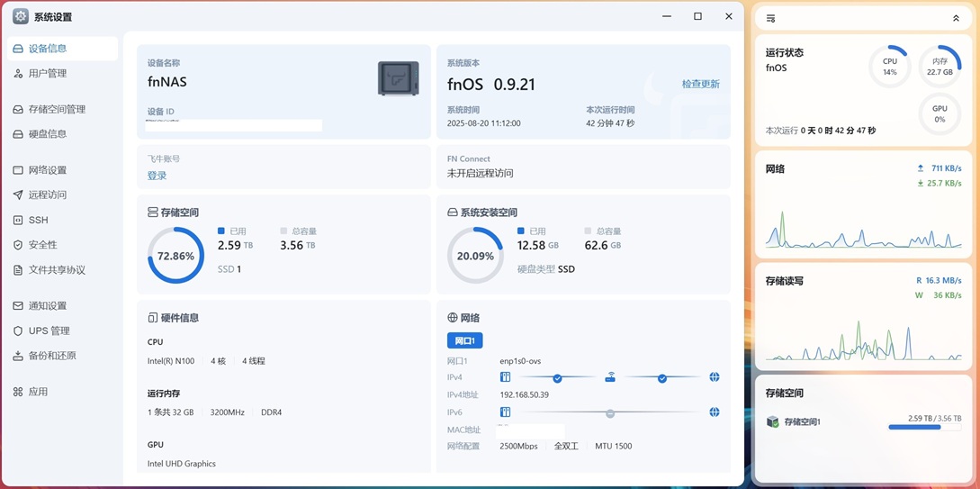Click the second checkmark in IPv4 row
This screenshot has width=980, height=489.
point(661,378)
